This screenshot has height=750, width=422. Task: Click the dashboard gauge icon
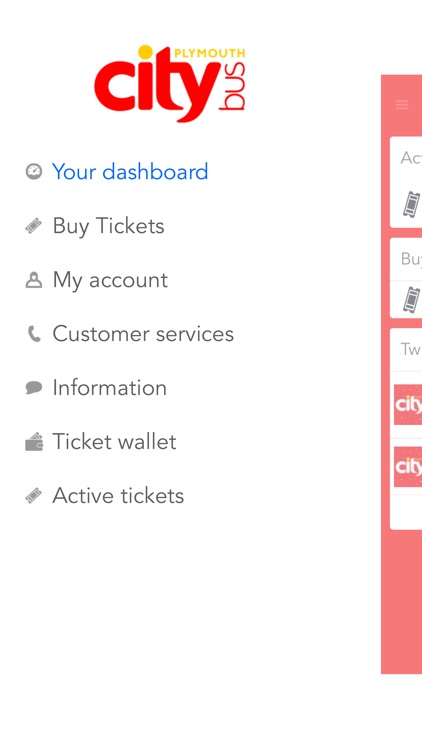33,171
